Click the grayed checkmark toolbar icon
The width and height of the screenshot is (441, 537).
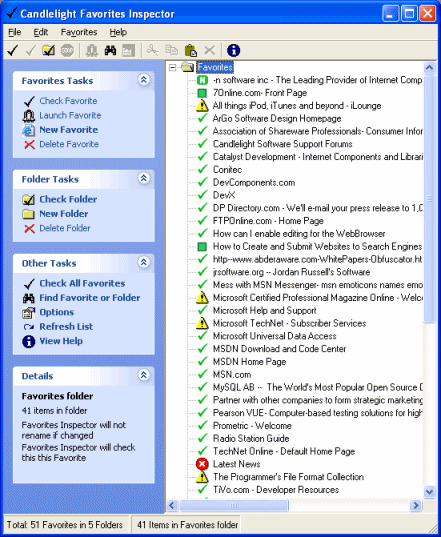31,51
